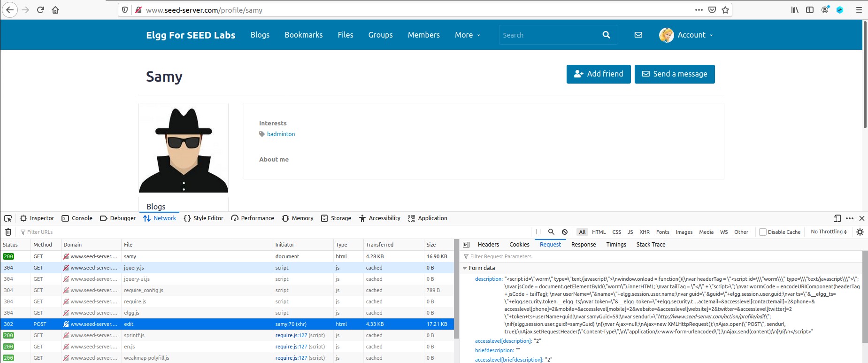Click the require.js:127 initiator link for sprintf.js
The width and height of the screenshot is (868, 363).
coord(291,335)
